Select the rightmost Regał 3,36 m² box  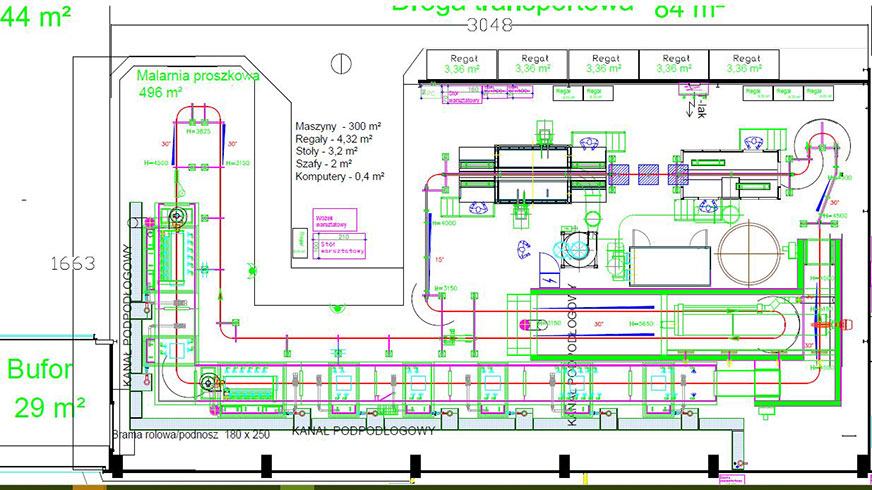pos(744,63)
